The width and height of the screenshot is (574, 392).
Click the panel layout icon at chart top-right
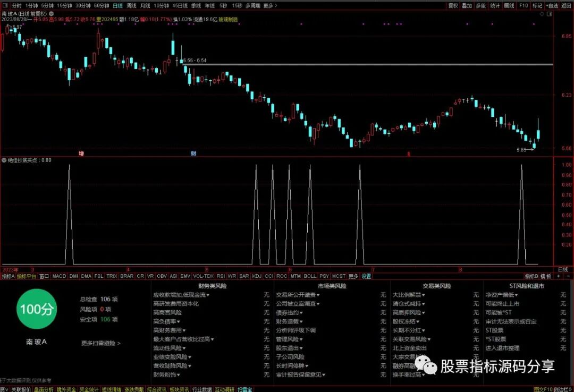[x=550, y=14]
